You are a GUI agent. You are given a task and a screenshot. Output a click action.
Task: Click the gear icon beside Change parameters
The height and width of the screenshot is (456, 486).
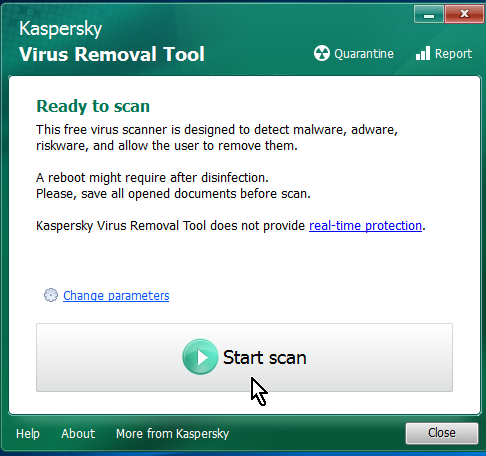(x=51, y=295)
